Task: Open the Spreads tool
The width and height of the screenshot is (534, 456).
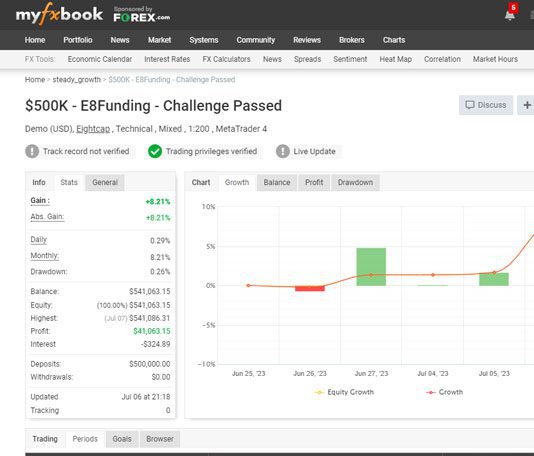Action: [x=308, y=59]
